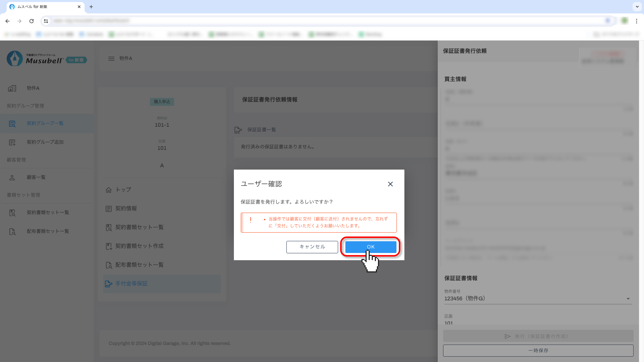The height and width of the screenshot is (362, 644).
Task: Open 契約グループ一覧 in sidebar
Action: [x=45, y=123]
